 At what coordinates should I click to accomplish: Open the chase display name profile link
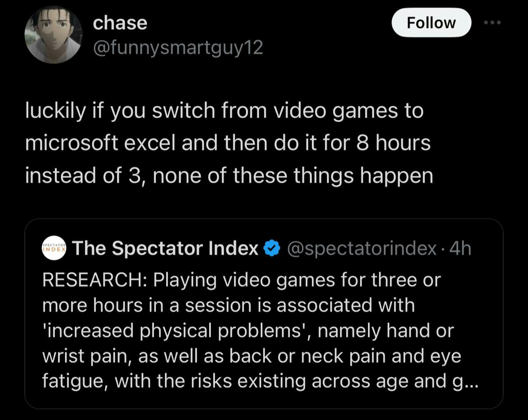(120, 23)
